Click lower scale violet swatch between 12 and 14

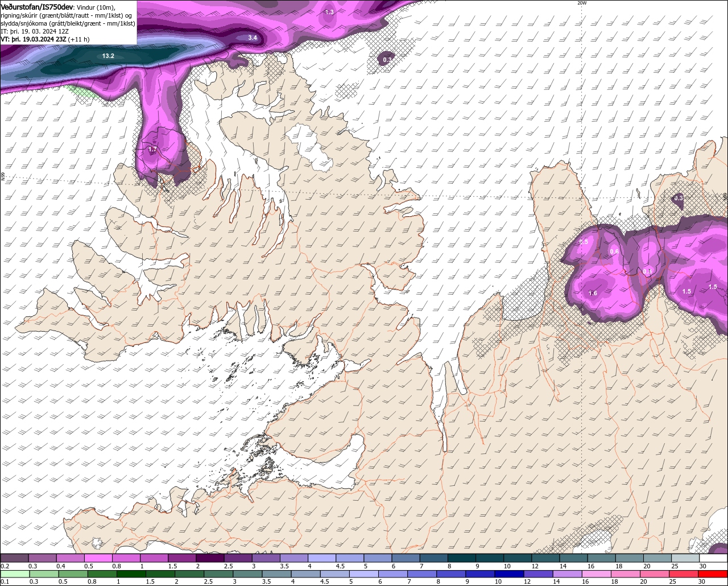tap(538, 574)
